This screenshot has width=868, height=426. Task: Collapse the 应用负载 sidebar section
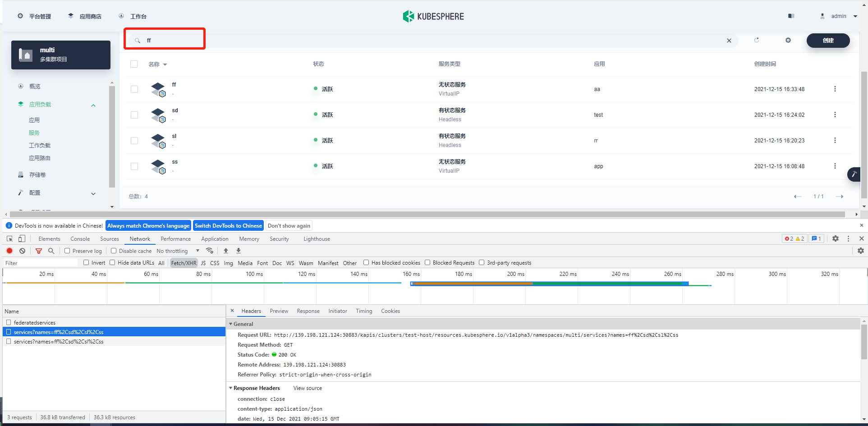pyautogui.click(x=93, y=105)
